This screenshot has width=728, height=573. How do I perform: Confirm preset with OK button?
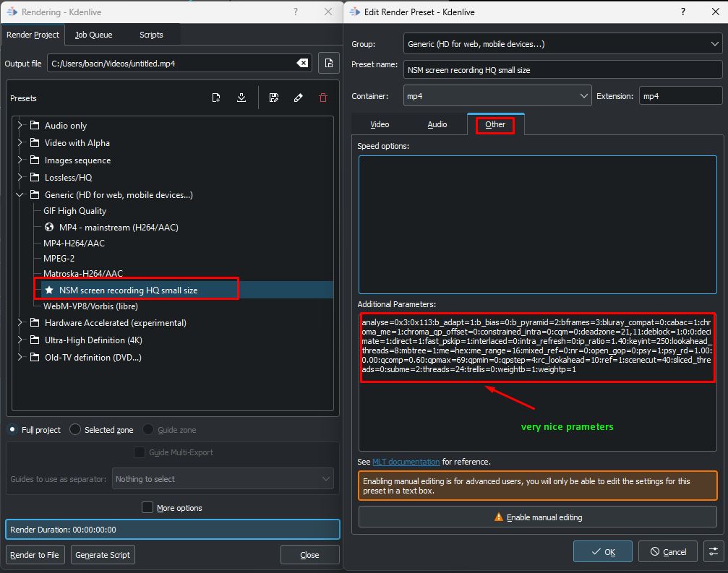[x=603, y=551]
